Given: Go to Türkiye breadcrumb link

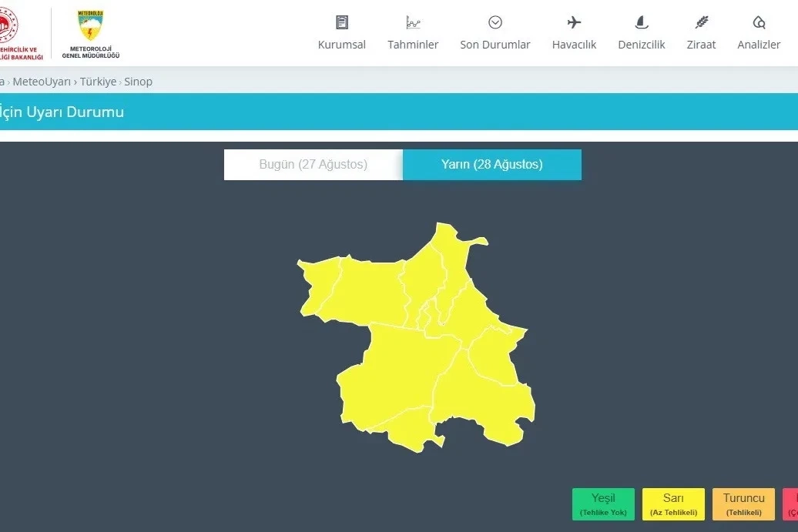Looking at the screenshot, I should tap(99, 82).
